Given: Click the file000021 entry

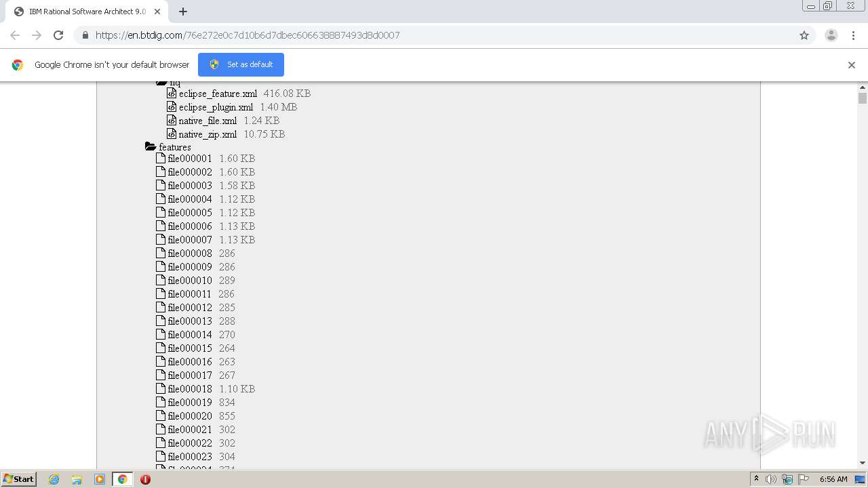Looking at the screenshot, I should click(190, 430).
